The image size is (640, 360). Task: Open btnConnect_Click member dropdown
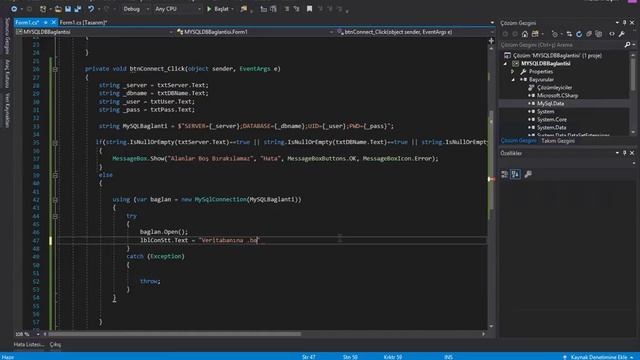(414, 32)
